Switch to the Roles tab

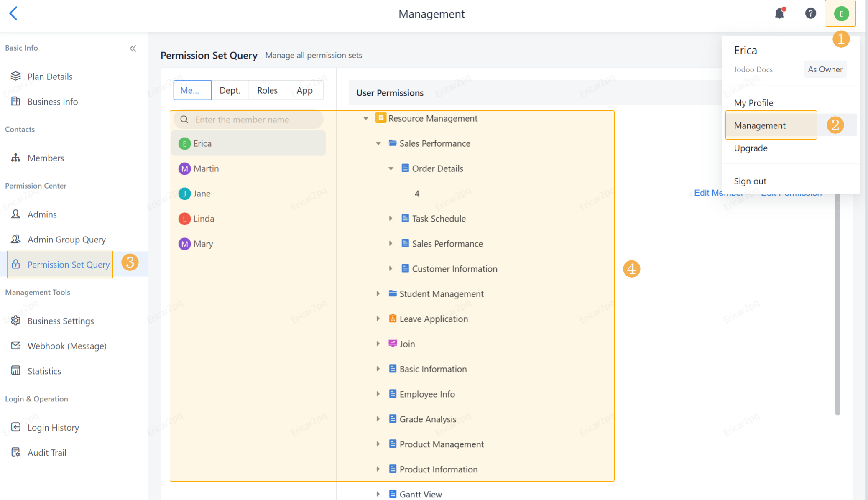pyautogui.click(x=267, y=90)
